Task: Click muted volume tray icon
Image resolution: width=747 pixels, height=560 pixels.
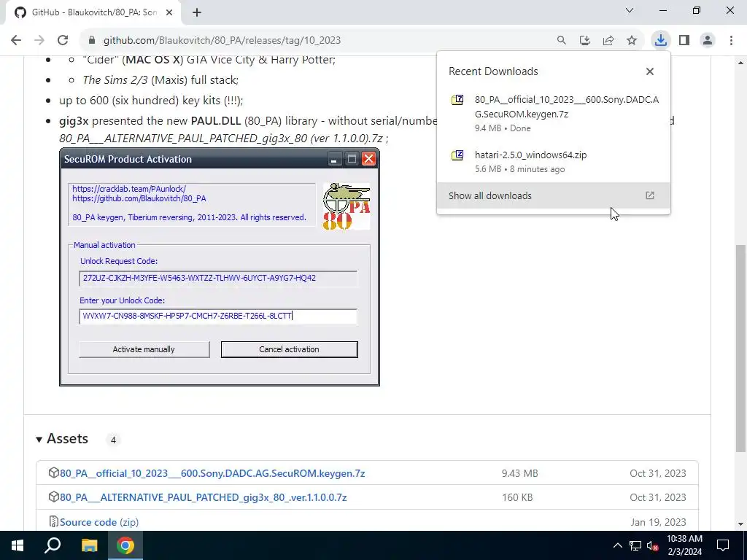Action: pyautogui.click(x=653, y=545)
